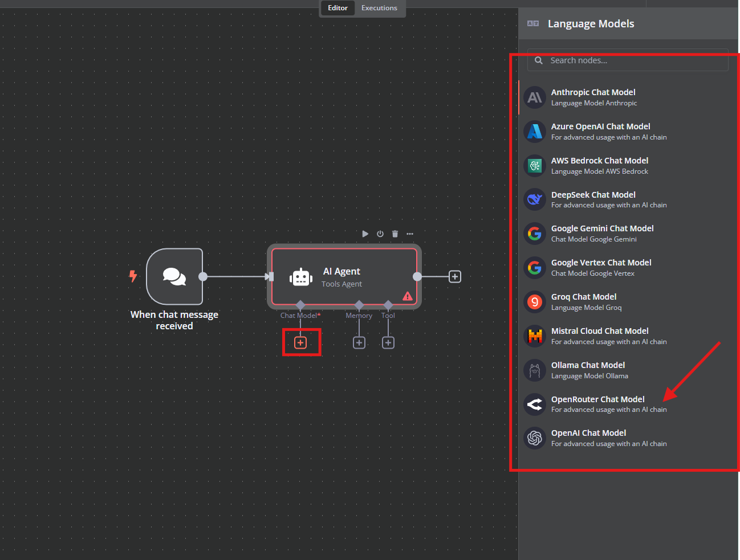Add a Memory sub-node with plus

[359, 342]
